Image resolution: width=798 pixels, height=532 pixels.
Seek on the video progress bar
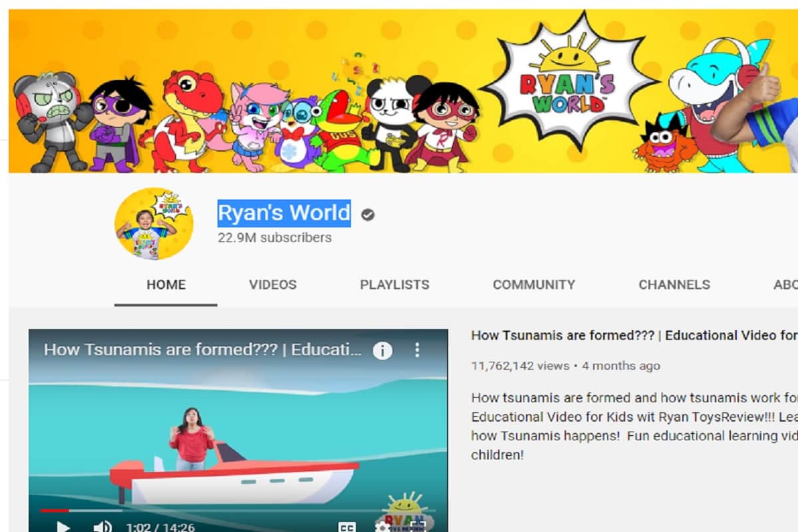(x=238, y=511)
